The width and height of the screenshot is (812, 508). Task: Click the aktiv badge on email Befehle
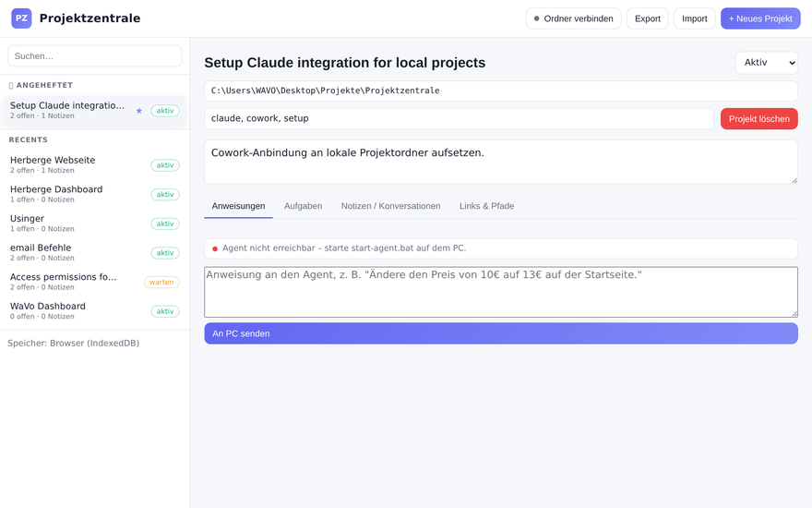tap(165, 253)
